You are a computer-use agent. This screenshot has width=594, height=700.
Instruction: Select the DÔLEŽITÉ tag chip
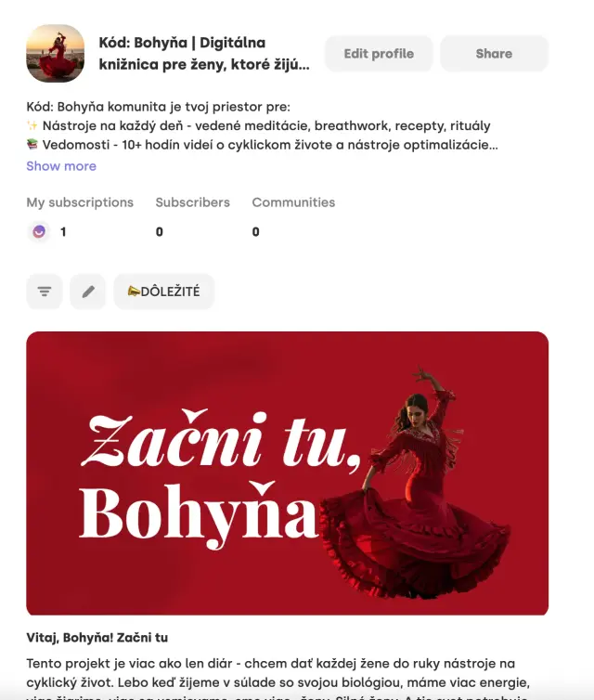tap(164, 292)
